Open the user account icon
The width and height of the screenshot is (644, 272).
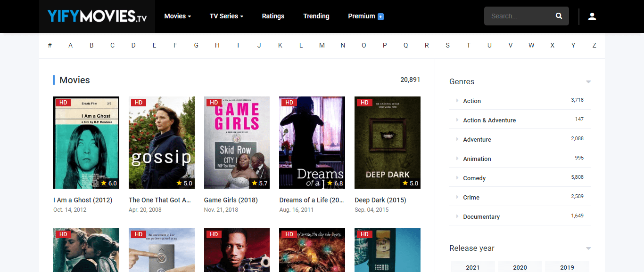point(592,16)
